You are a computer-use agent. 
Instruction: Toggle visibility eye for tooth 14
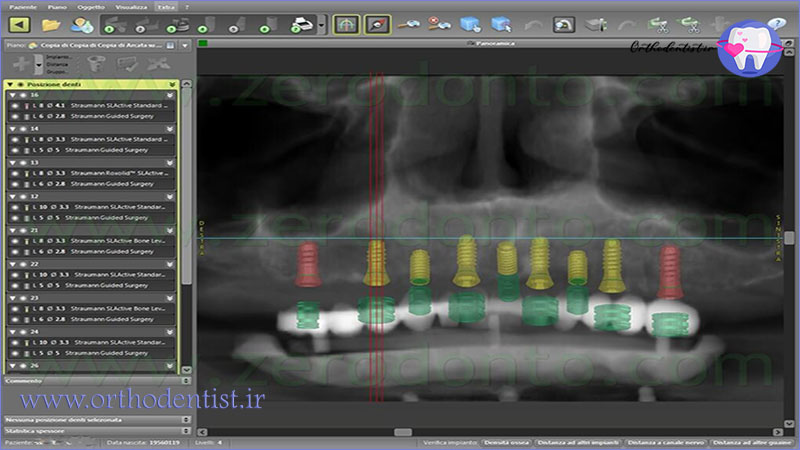(23, 129)
